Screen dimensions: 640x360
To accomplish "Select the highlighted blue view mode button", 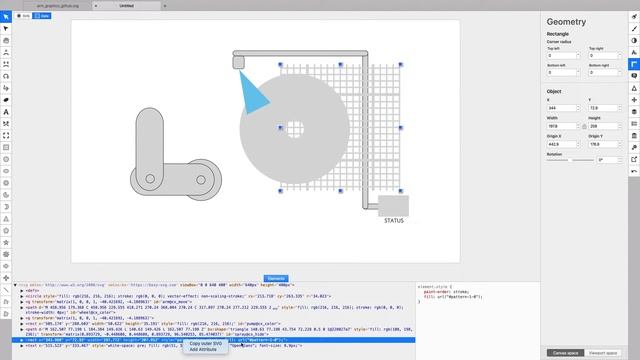I will coord(42,16).
